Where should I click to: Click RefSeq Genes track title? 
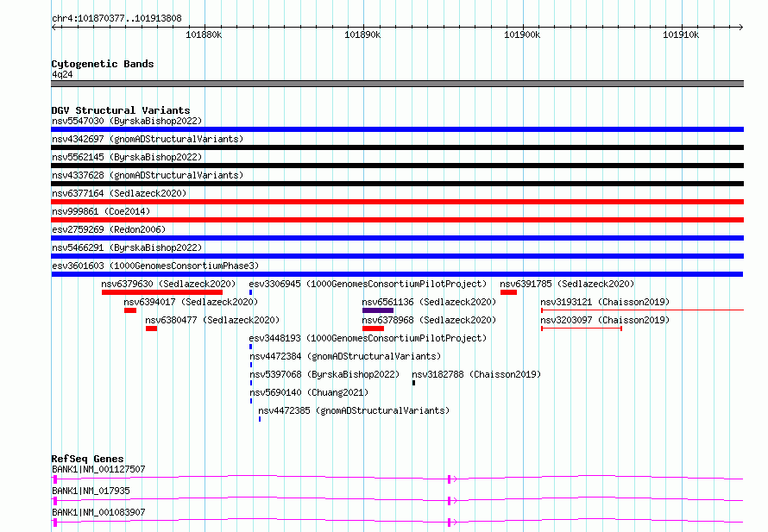[87, 459]
